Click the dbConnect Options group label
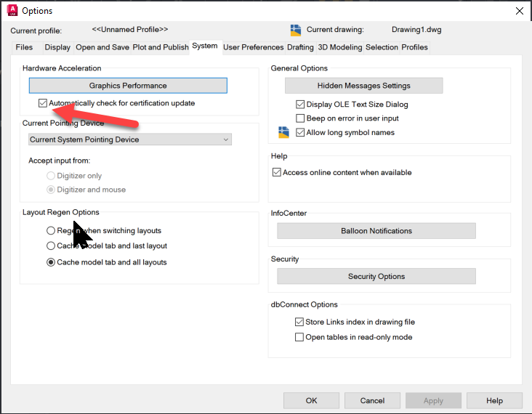This screenshot has width=532, height=414. [304, 304]
